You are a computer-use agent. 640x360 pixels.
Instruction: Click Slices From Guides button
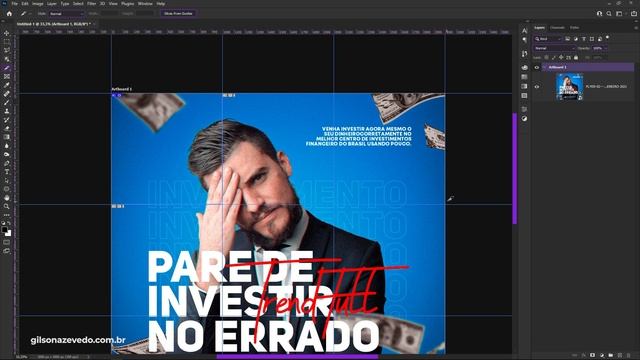click(178, 13)
